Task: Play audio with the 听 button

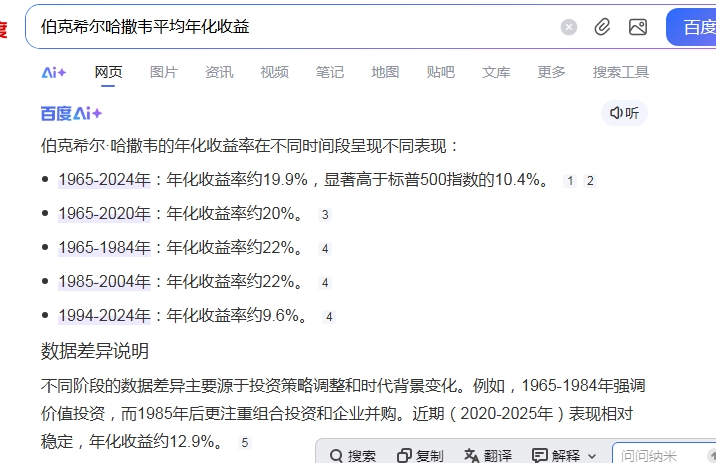Action: coord(624,113)
